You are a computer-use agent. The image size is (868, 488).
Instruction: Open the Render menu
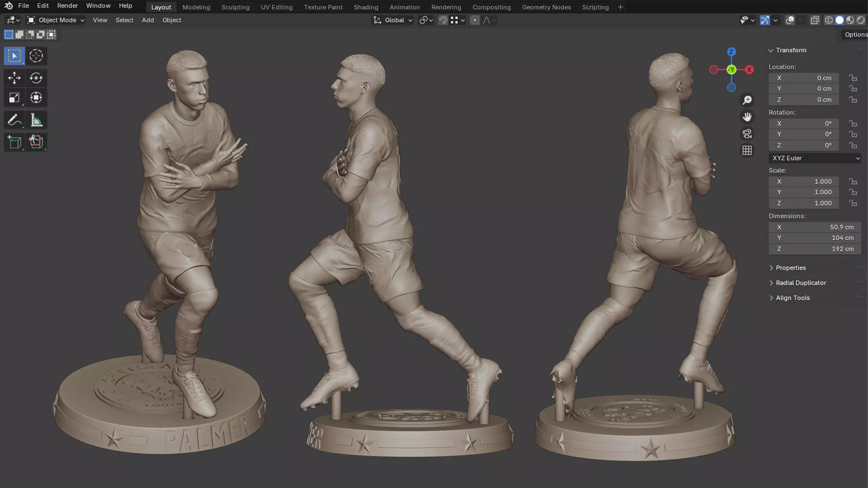(67, 6)
